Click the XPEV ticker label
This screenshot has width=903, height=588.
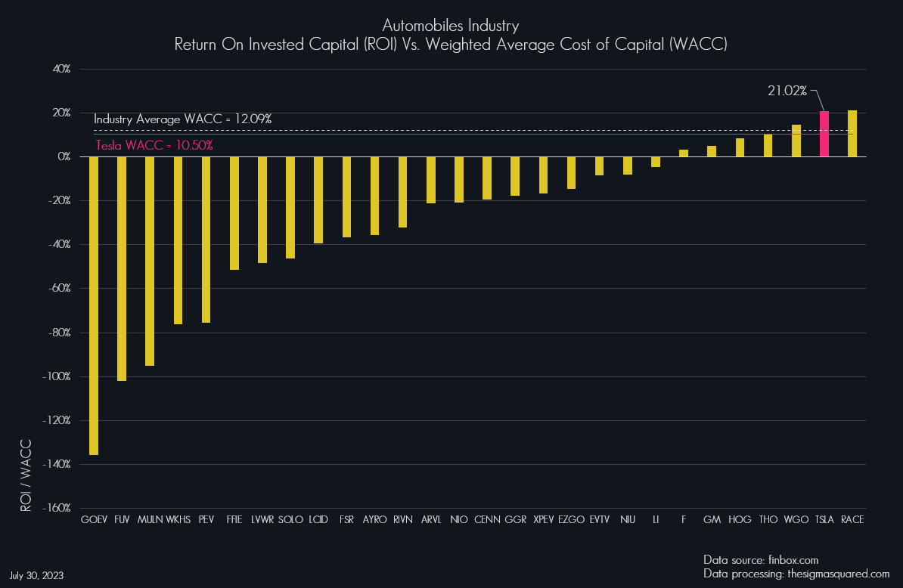[x=543, y=520]
